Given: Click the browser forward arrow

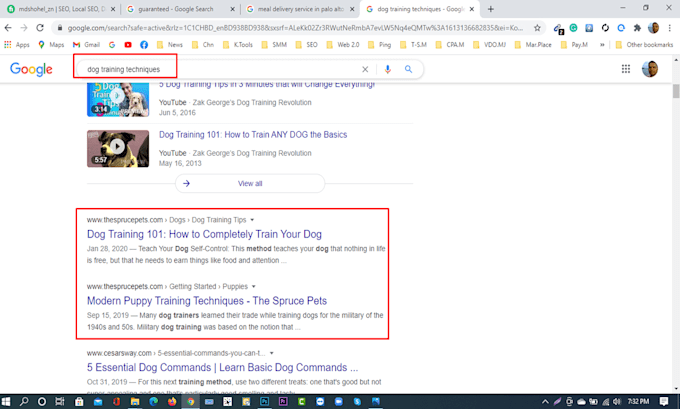Looking at the screenshot, I should [x=24, y=28].
